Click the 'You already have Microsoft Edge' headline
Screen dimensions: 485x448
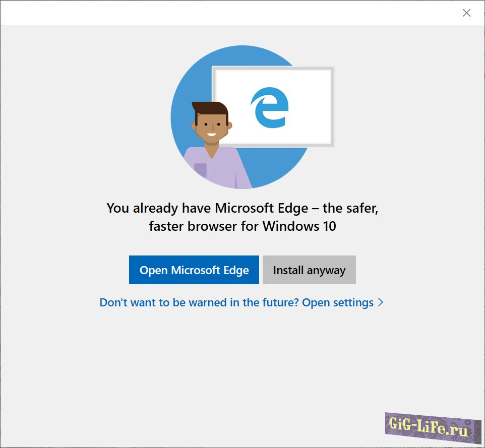coord(242,208)
